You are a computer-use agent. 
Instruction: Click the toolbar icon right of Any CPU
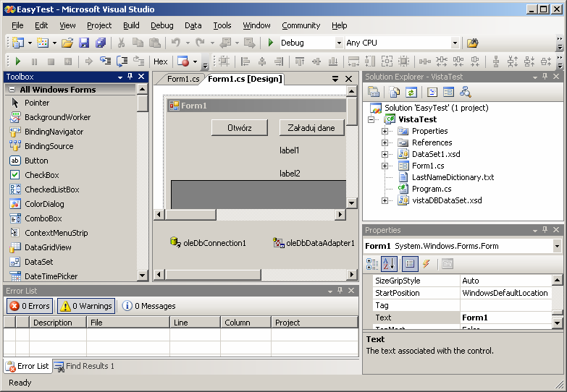click(x=472, y=43)
